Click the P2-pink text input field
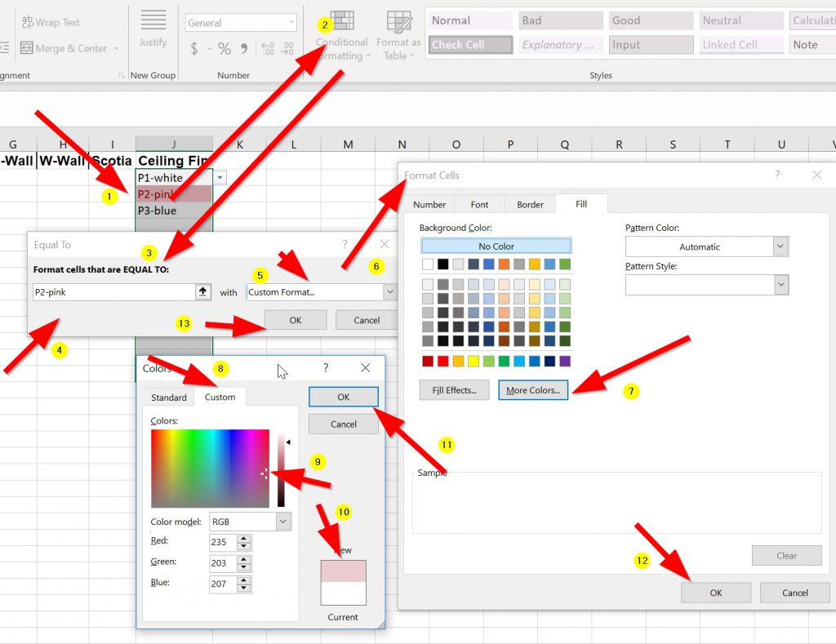The height and width of the screenshot is (644, 836). coord(112,292)
